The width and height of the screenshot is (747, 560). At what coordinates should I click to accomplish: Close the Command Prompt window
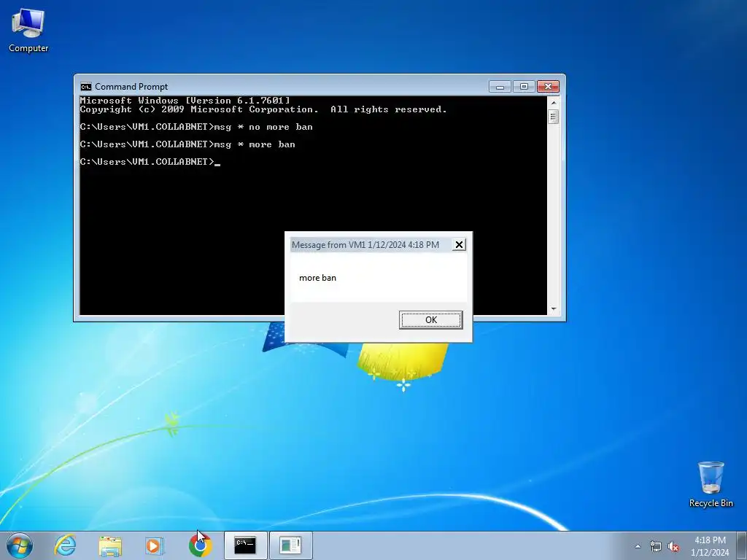click(x=548, y=87)
